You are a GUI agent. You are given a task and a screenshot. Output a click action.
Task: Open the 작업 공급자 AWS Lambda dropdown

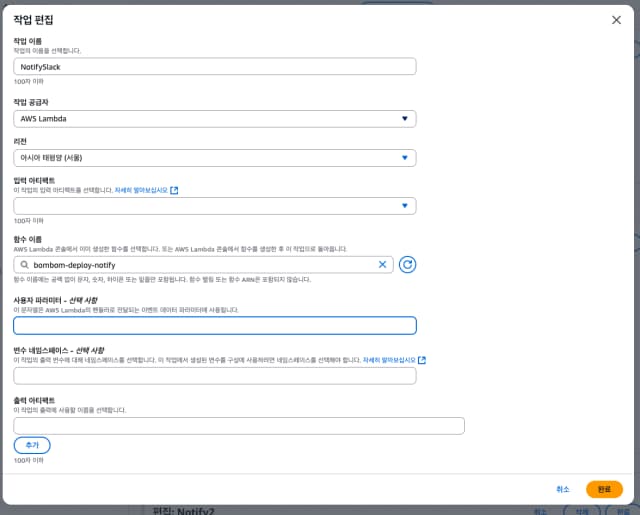click(215, 119)
